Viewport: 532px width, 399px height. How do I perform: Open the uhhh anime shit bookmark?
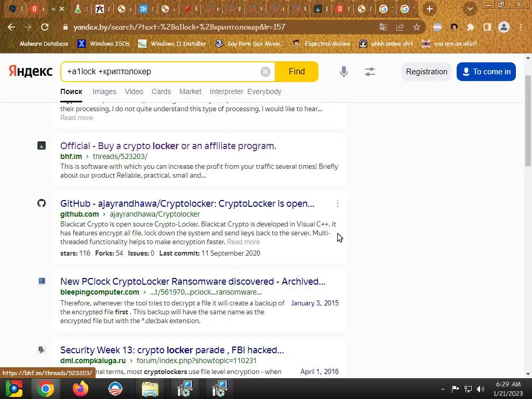386,44
